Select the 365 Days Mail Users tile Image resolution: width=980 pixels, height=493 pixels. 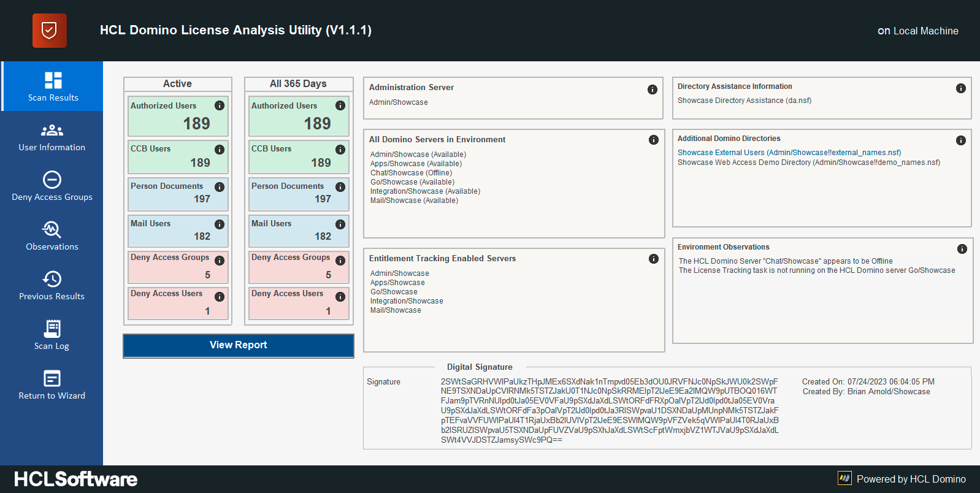click(299, 231)
